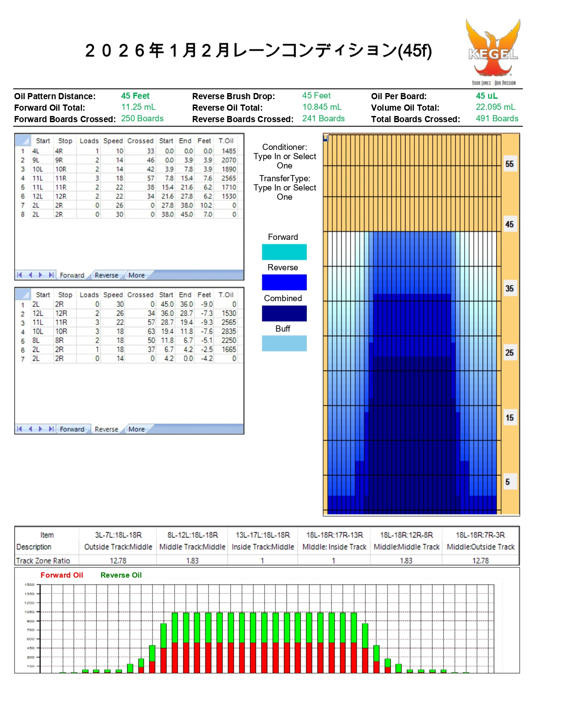Screen dimensions: 562x728
Task: Switch to Forward tab in lower table
Action: [72, 429]
